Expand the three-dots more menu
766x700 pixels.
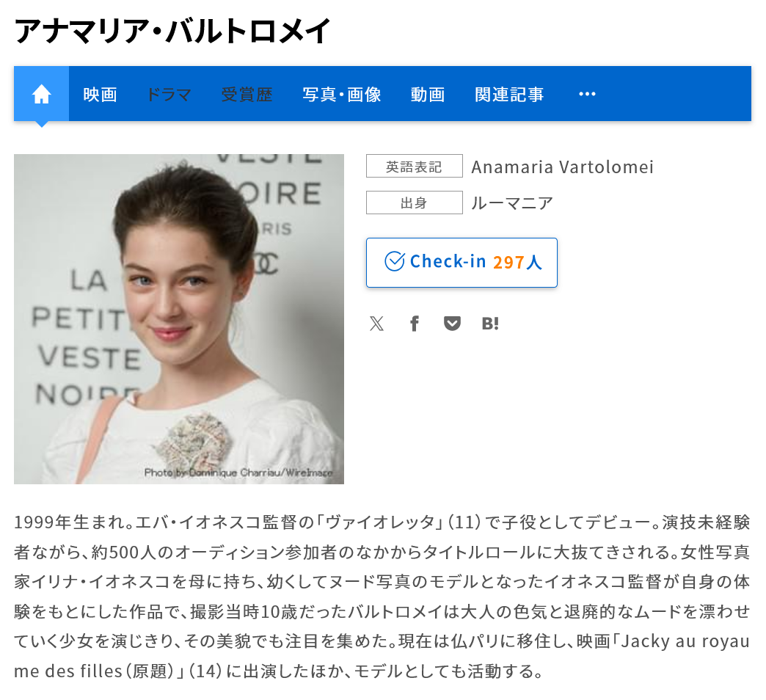[x=587, y=94]
